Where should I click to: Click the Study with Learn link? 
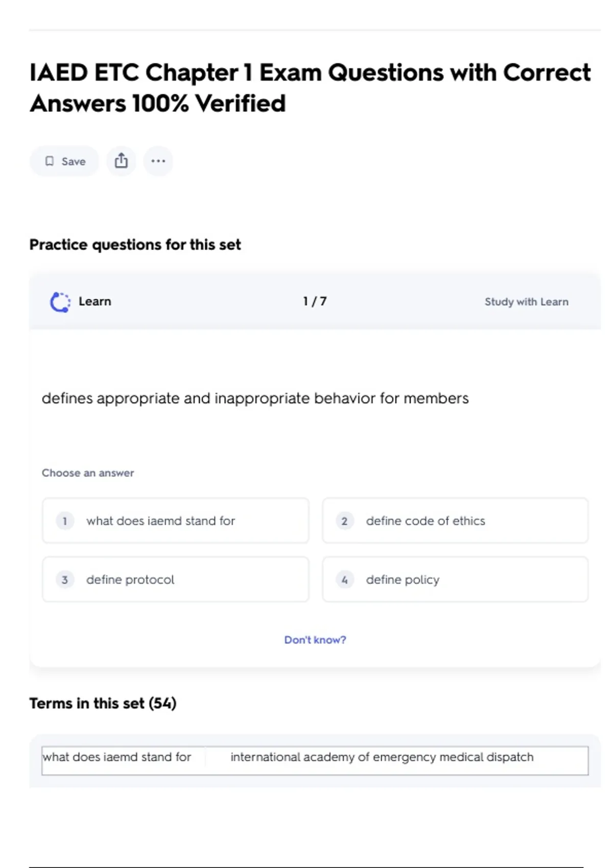[526, 302]
